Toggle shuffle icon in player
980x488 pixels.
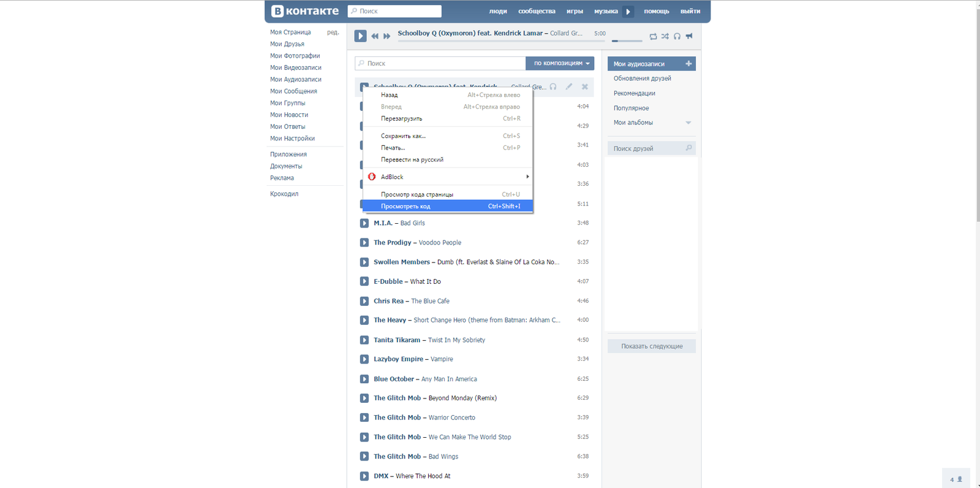[665, 37]
